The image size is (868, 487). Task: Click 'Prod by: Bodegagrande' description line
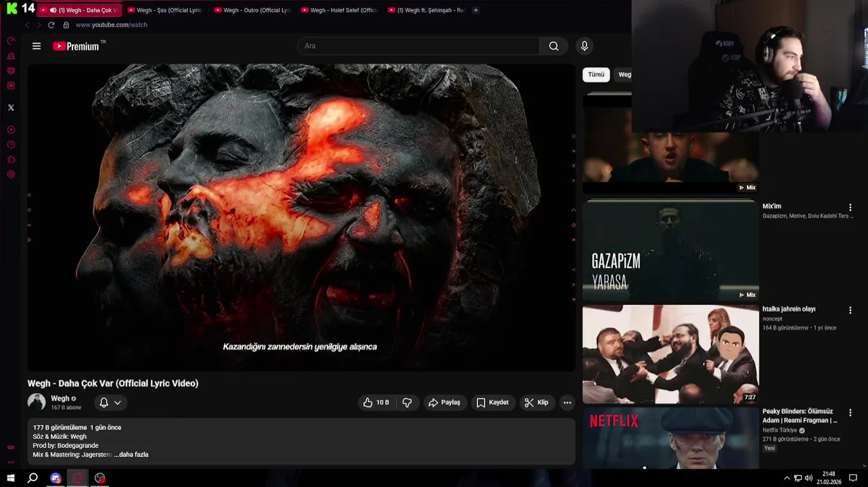[66, 446]
